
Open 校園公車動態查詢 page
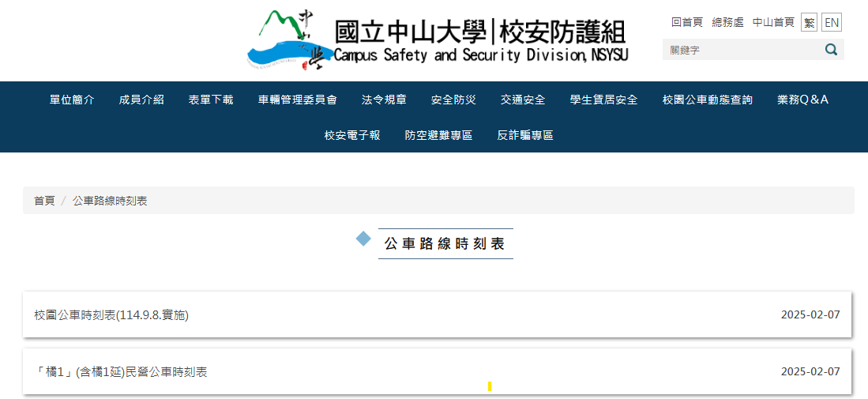click(x=708, y=100)
